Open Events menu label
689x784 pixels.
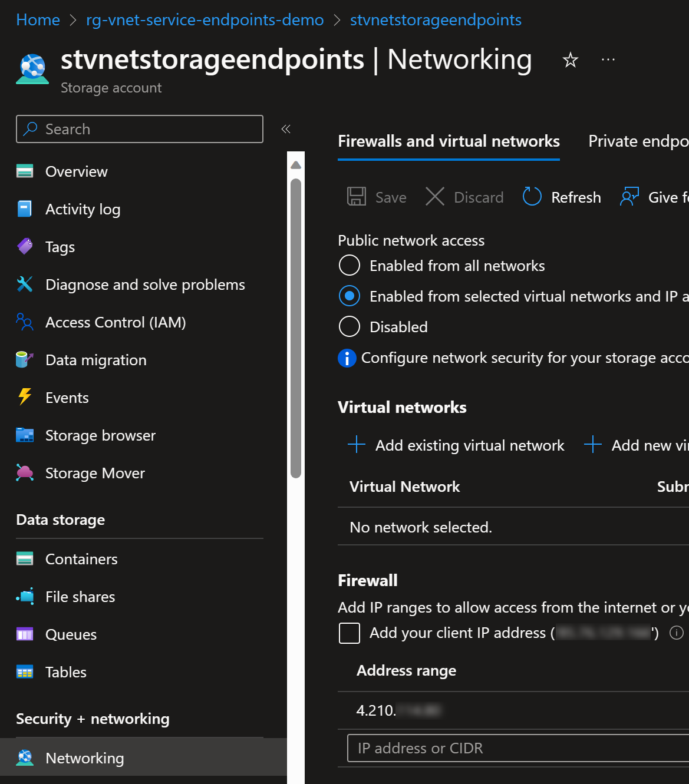tap(67, 398)
